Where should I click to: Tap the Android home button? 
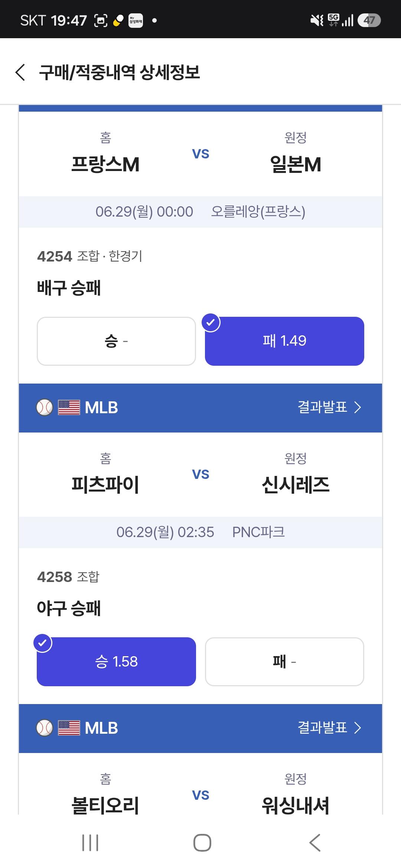(202, 843)
